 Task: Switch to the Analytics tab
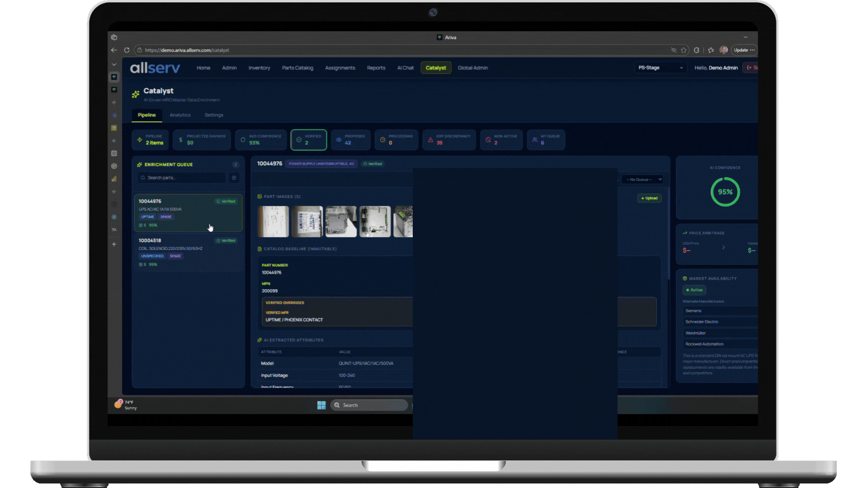pyautogui.click(x=180, y=115)
